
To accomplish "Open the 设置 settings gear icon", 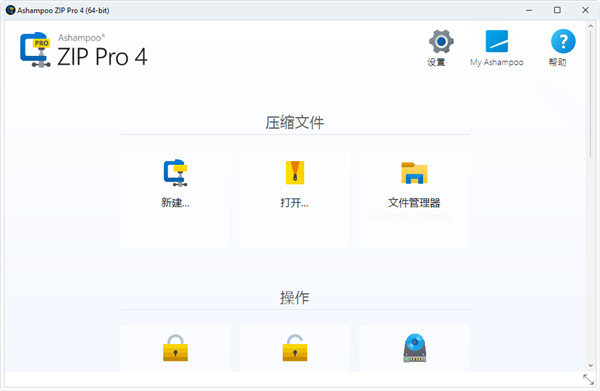I will pyautogui.click(x=441, y=41).
